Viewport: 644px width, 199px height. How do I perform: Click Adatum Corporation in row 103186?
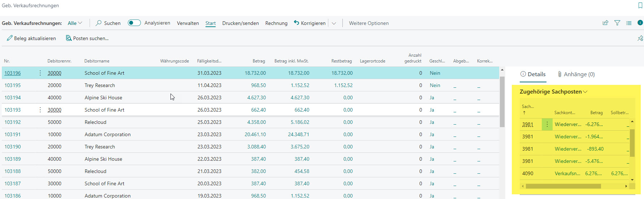pyautogui.click(x=108, y=196)
